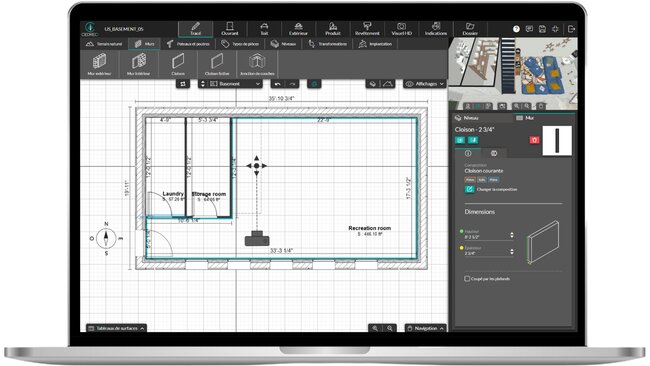Click the Épaisseur value field
This screenshot has height=366, width=650.
coord(486,253)
